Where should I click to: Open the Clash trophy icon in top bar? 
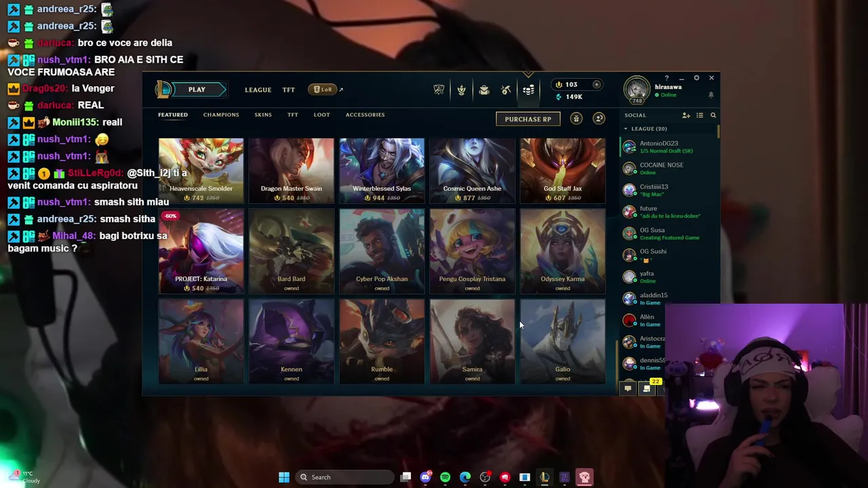(x=439, y=89)
